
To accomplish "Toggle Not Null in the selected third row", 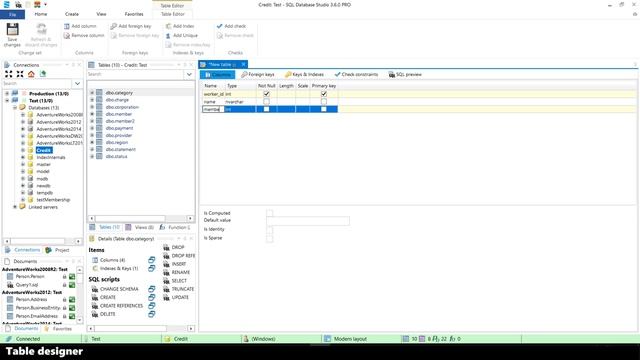I will pos(266,109).
